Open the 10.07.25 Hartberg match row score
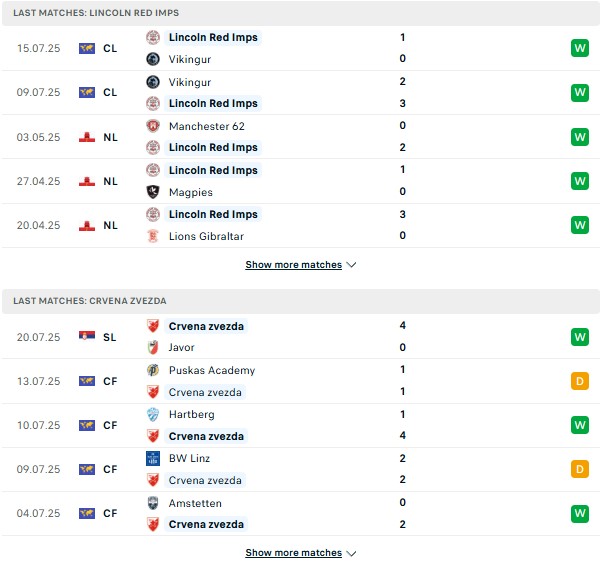This screenshot has width=601, height=568. (x=402, y=425)
